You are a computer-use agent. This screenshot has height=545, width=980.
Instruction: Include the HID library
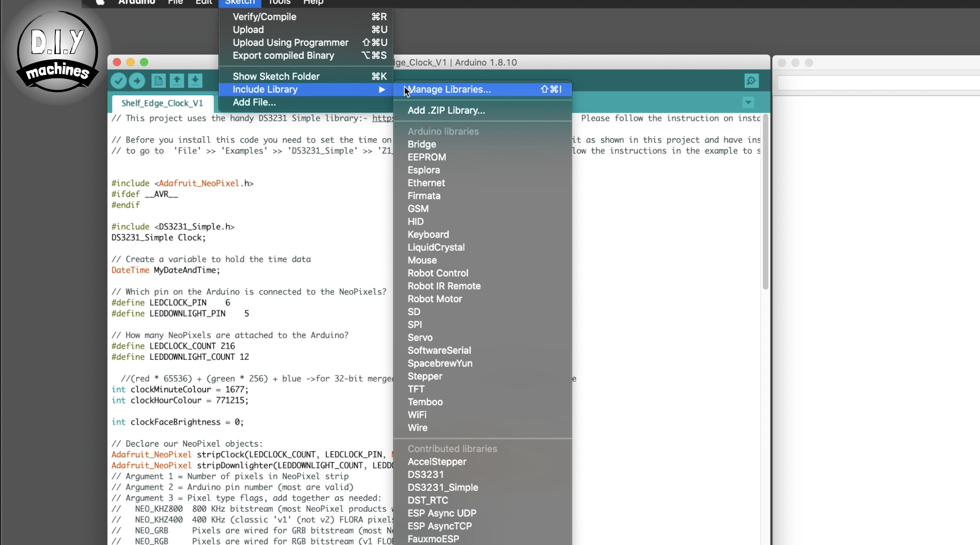pyautogui.click(x=483, y=221)
